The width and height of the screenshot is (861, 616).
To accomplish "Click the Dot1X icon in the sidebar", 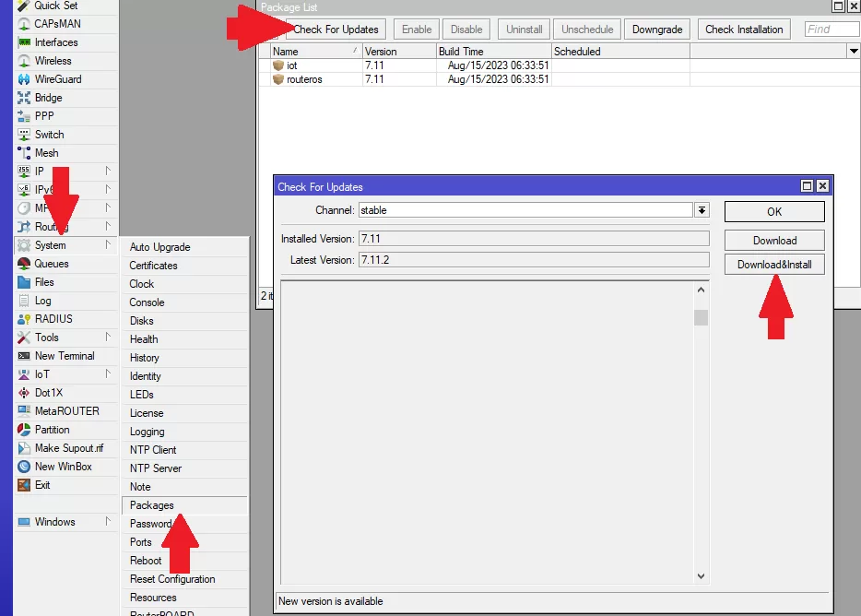I will click(x=24, y=392).
